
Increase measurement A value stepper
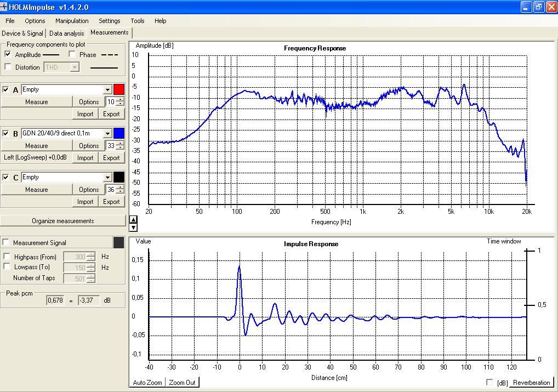pos(120,100)
